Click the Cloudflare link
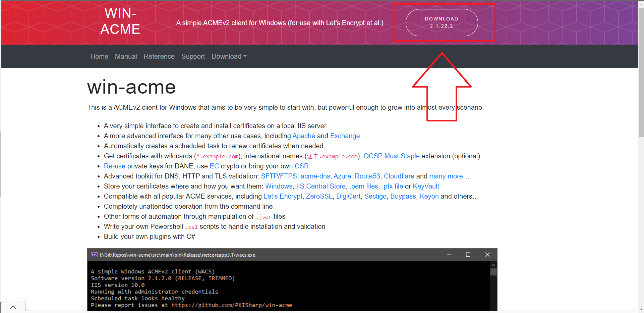 coord(399,176)
